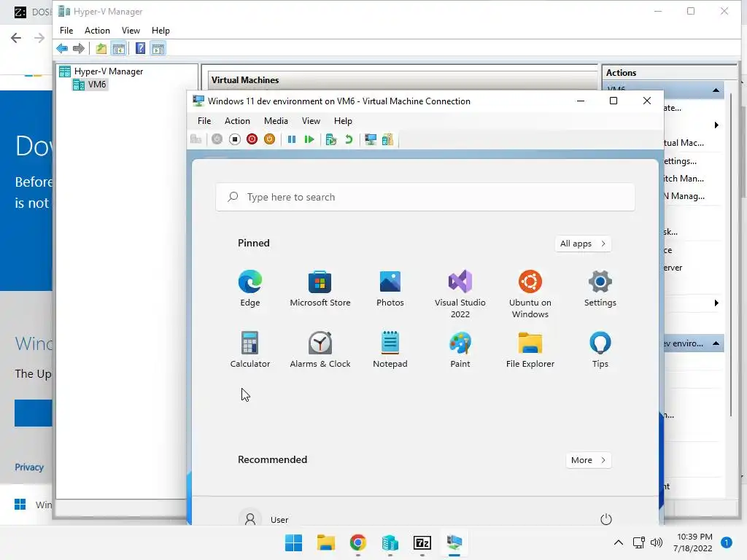The height and width of the screenshot is (560, 747).
Task: Click Windows Start button on host taskbar
Action: [293, 542]
